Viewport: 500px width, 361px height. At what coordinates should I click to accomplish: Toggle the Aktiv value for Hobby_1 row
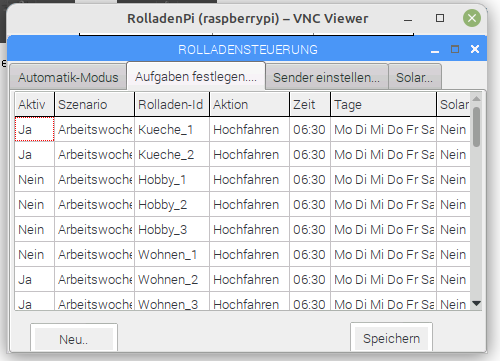pos(34,179)
